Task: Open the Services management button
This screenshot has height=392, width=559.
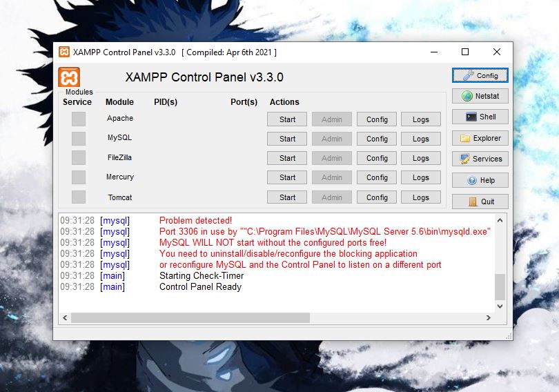Action: (x=480, y=159)
